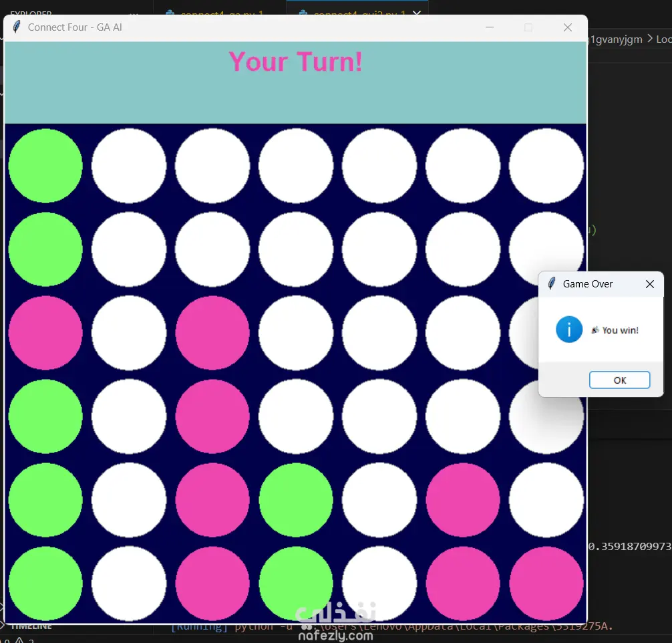Click the green disc in fourth column, fifth row
Image resolution: width=672 pixels, height=643 pixels.
(296, 500)
